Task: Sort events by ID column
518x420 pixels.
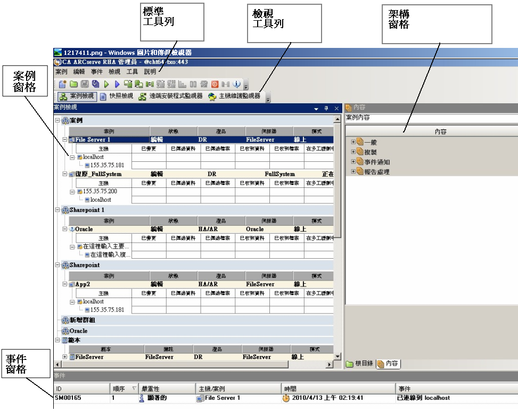Action: tap(81, 389)
